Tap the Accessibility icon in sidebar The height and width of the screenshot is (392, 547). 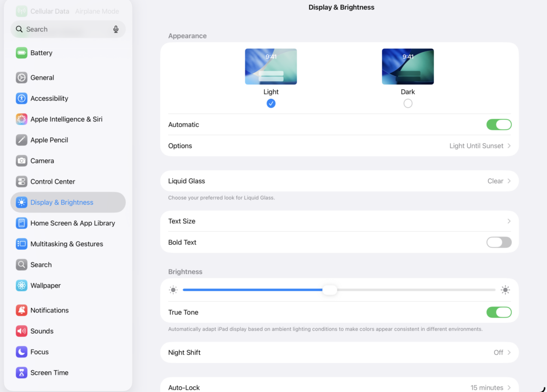point(21,98)
